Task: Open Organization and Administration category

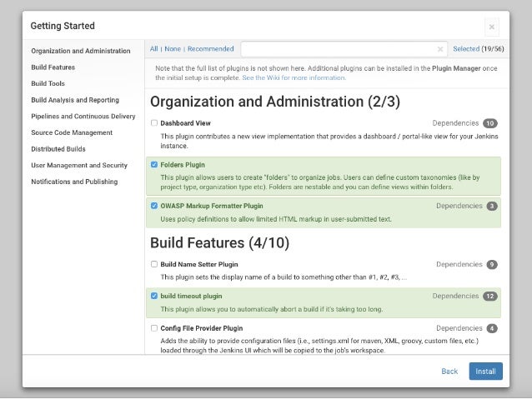Action: [x=81, y=51]
